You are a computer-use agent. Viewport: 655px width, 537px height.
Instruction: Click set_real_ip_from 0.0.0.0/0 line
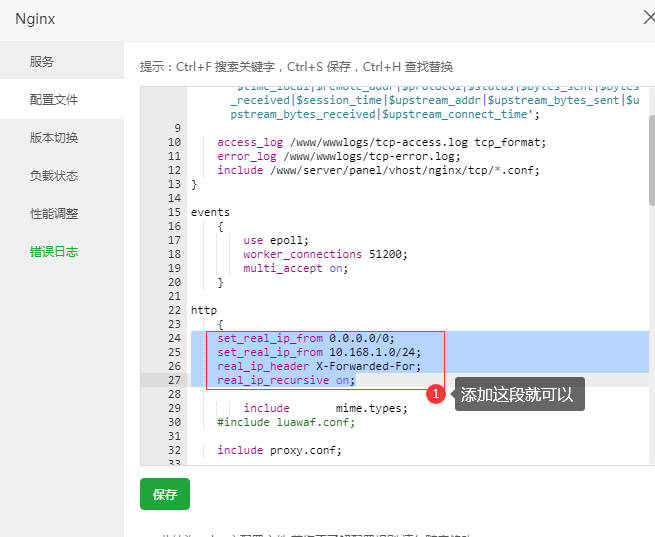tap(306, 338)
